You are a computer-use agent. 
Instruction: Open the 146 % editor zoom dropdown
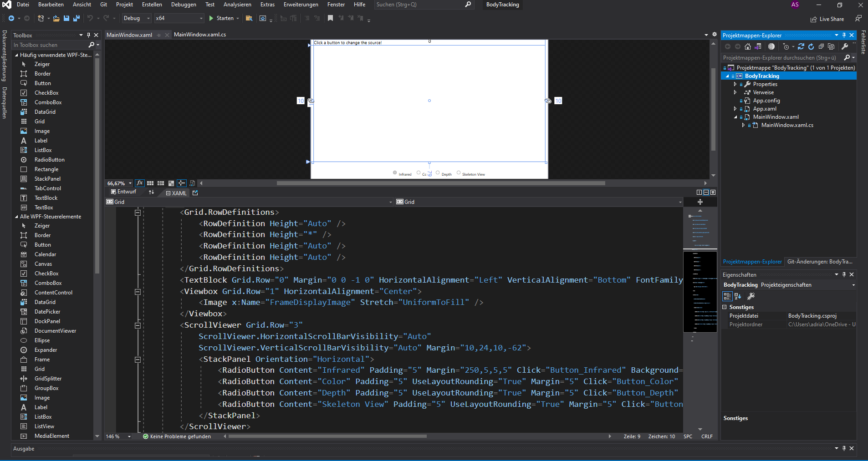point(129,436)
